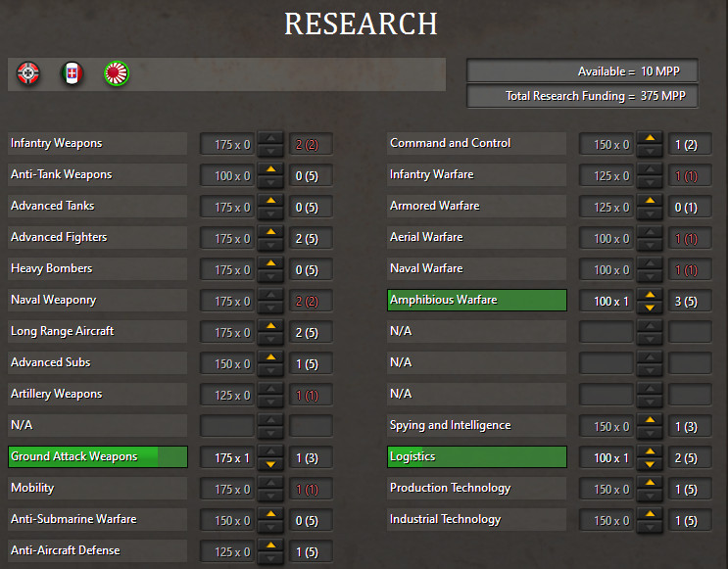Image resolution: width=728 pixels, height=569 pixels.
Task: Select the Production Technology research category
Action: click(x=477, y=488)
